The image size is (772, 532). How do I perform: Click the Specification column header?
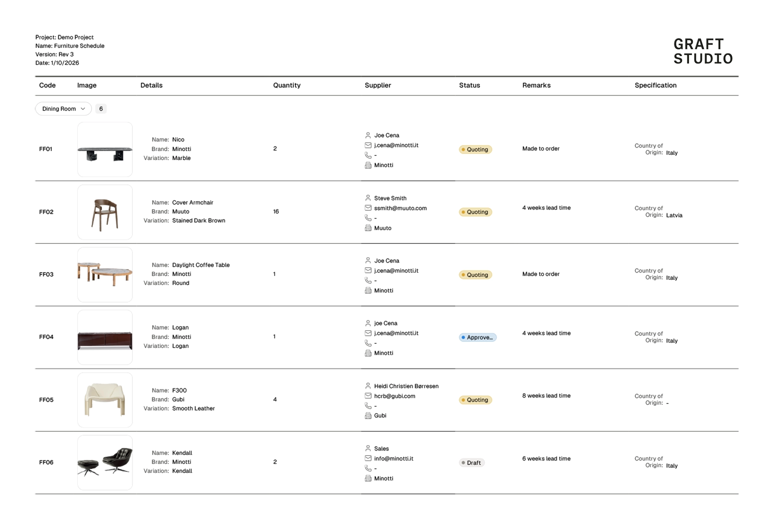656,85
